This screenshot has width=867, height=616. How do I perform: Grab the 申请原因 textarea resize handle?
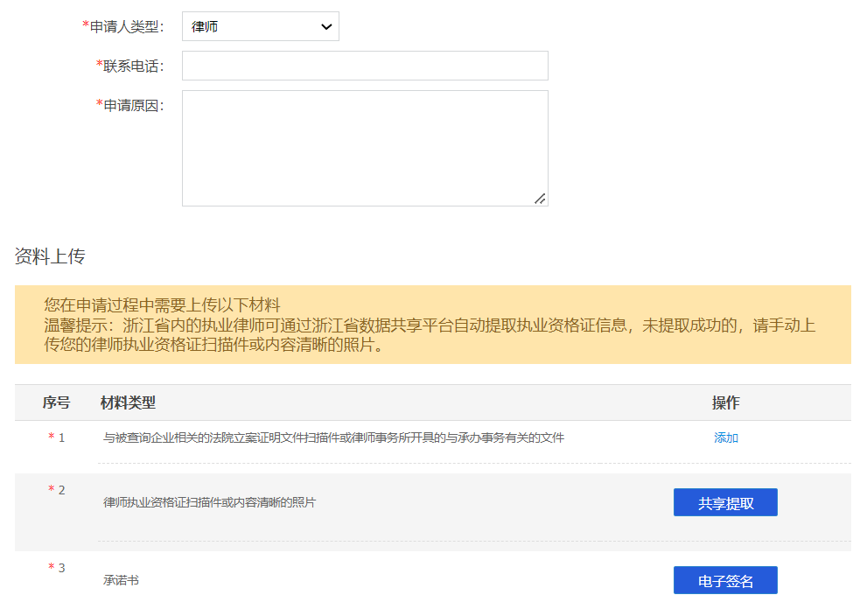pos(540,199)
